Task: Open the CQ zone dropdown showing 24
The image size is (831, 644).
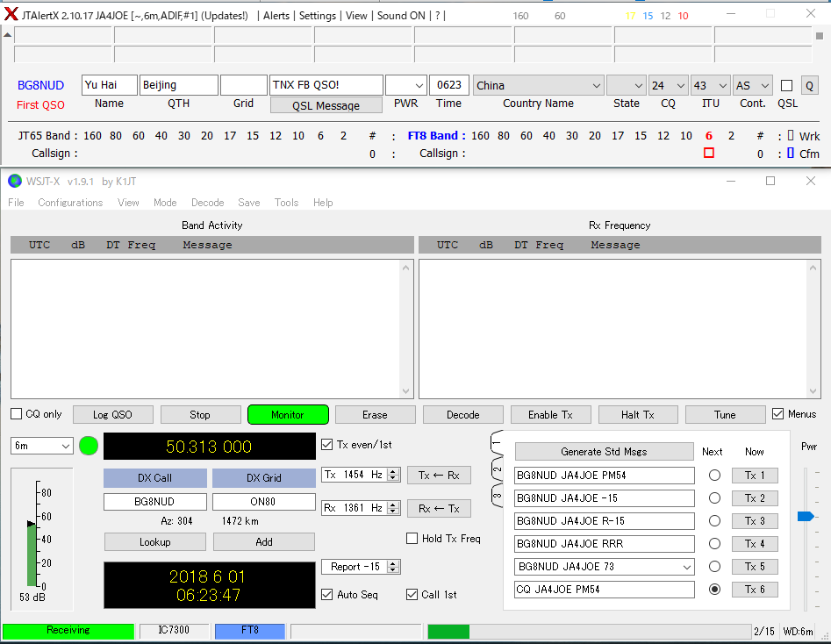Action: 669,85
